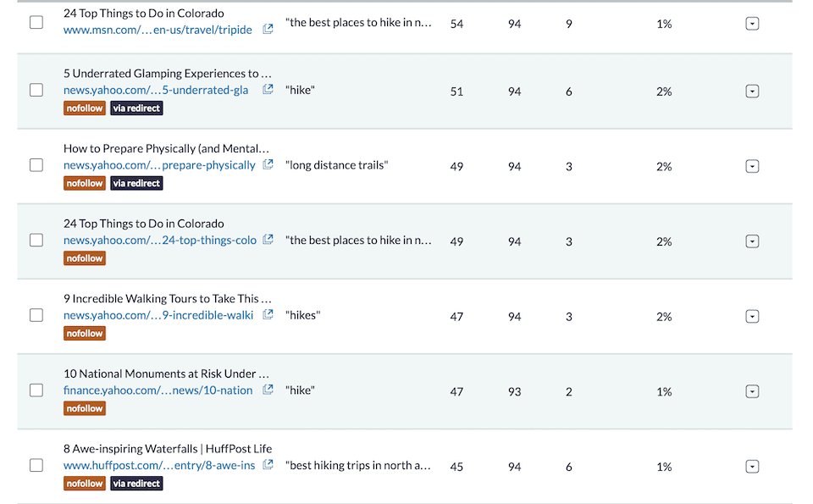Image resolution: width=813 pixels, height=504 pixels.
Task: Open row dropdown for HuffPost Waterfalls entry
Action: click(x=752, y=466)
